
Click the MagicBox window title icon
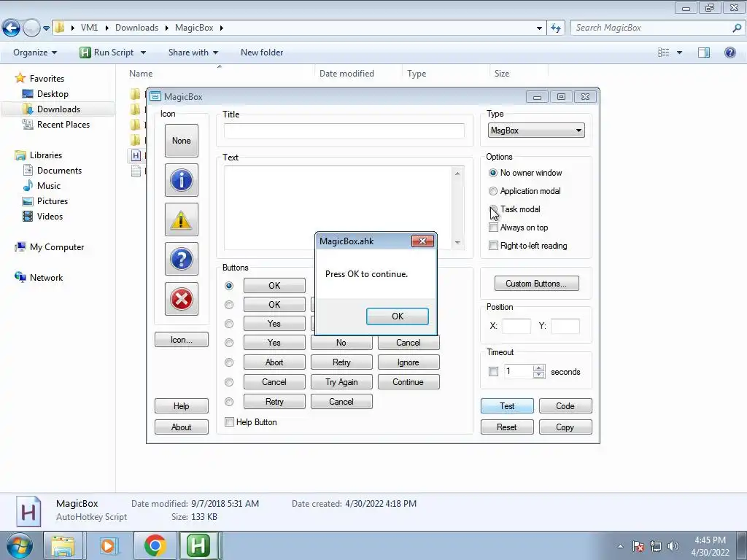[x=155, y=97]
